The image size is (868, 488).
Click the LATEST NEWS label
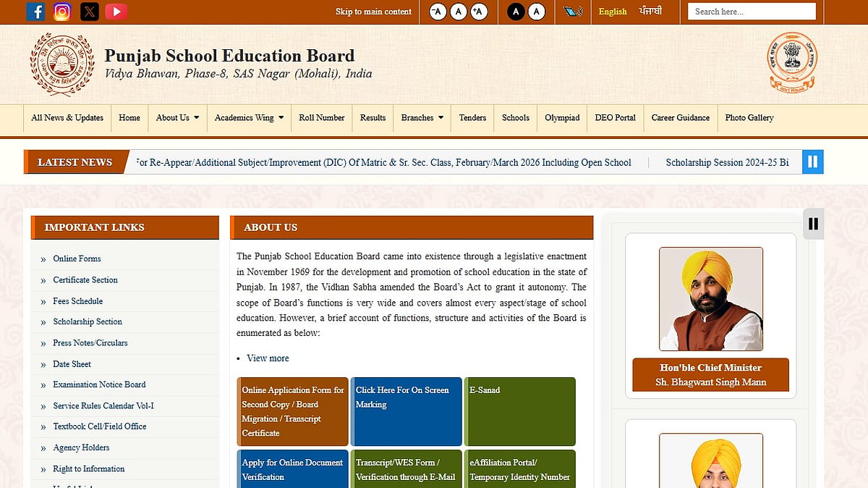click(75, 162)
